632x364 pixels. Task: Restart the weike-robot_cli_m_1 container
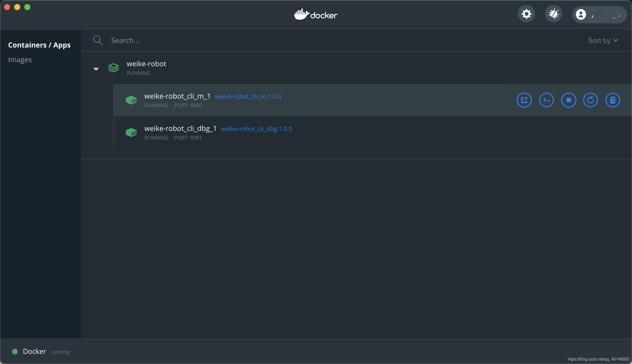[x=591, y=100]
